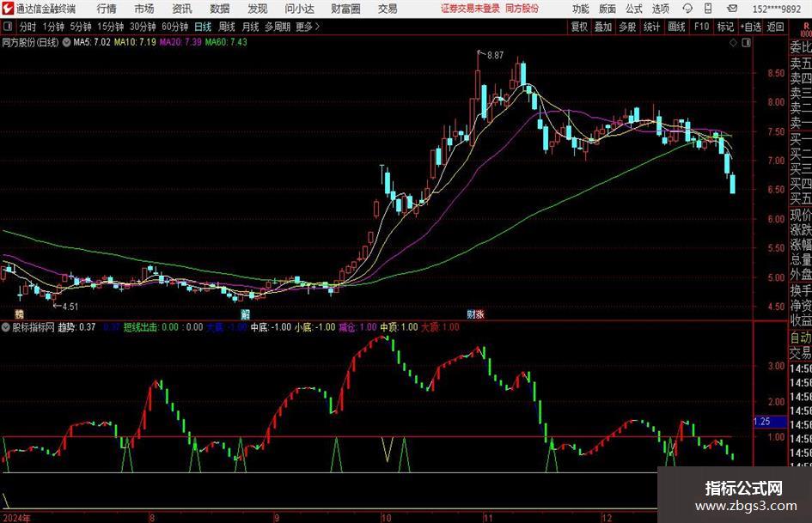
Task: Open the 公式 menu
Action: pyautogui.click(x=634, y=9)
